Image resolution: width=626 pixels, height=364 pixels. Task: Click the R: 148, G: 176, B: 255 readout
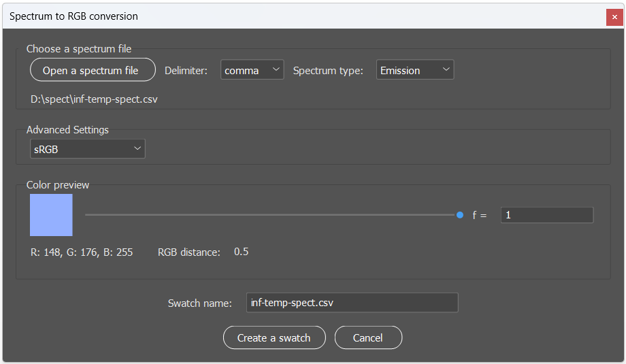pos(82,252)
